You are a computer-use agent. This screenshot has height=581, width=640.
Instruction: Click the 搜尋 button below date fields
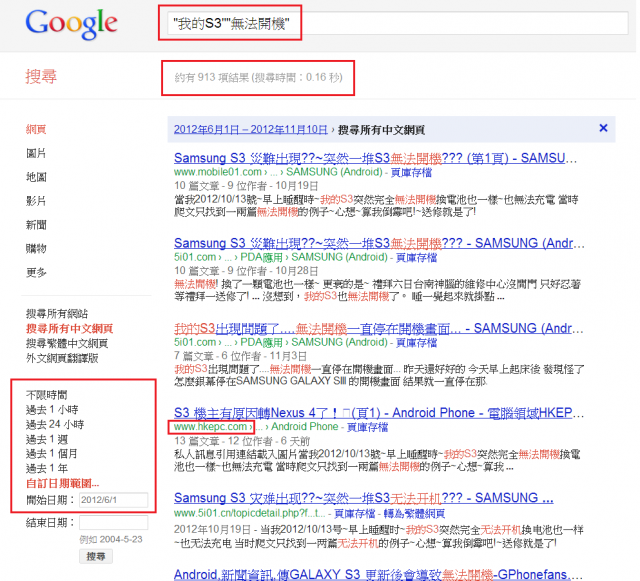tap(96, 556)
